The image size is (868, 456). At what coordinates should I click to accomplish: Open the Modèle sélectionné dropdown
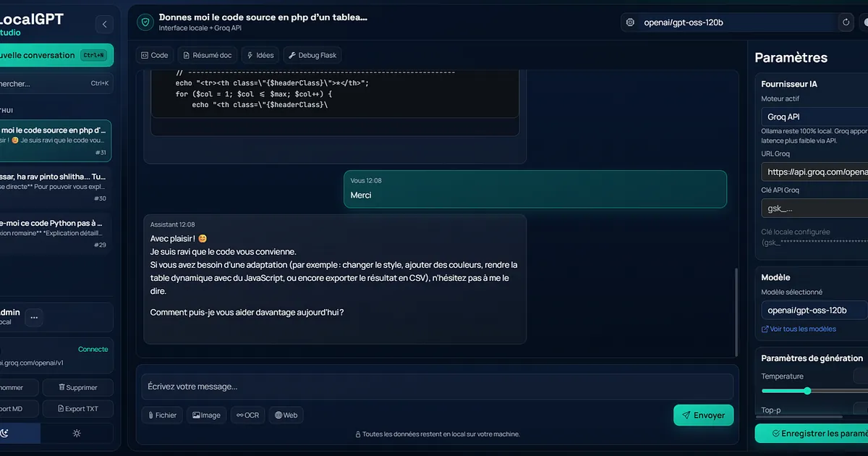coord(814,311)
